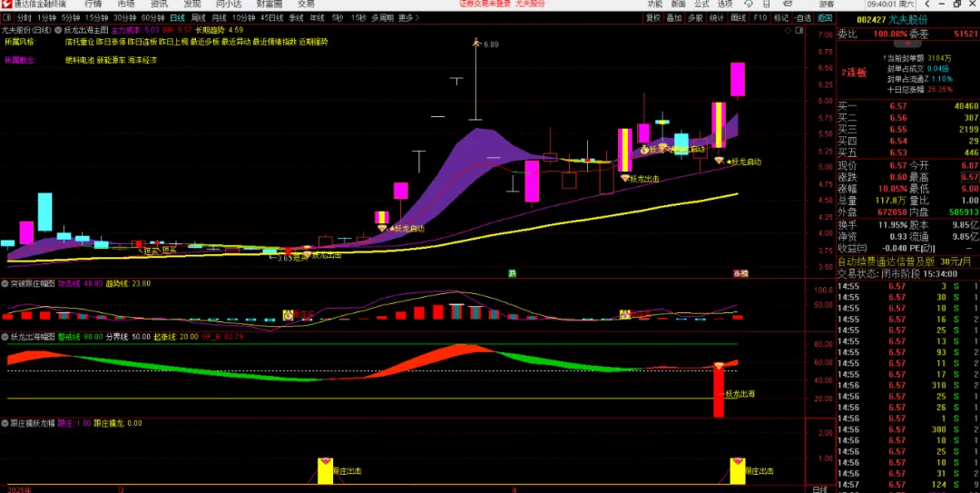Click the panel toggle icon left of 分时
This screenshot has width=980, height=493.
pos(7,18)
